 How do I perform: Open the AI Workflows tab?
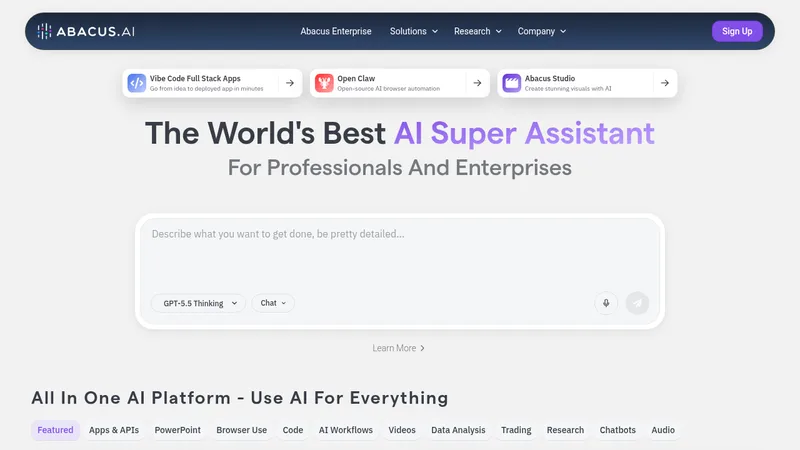[345, 430]
